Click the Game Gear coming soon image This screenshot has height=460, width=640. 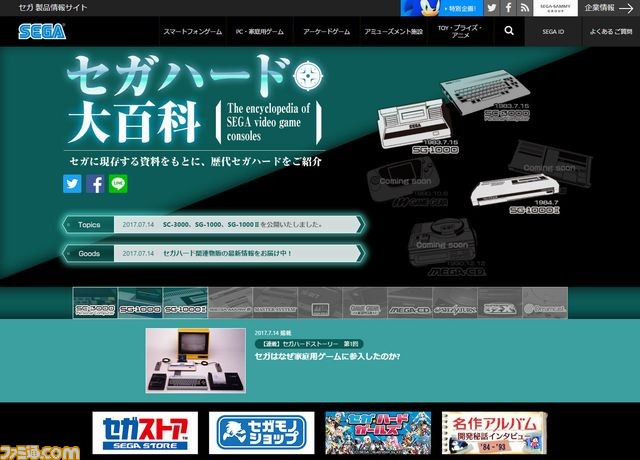click(404, 182)
